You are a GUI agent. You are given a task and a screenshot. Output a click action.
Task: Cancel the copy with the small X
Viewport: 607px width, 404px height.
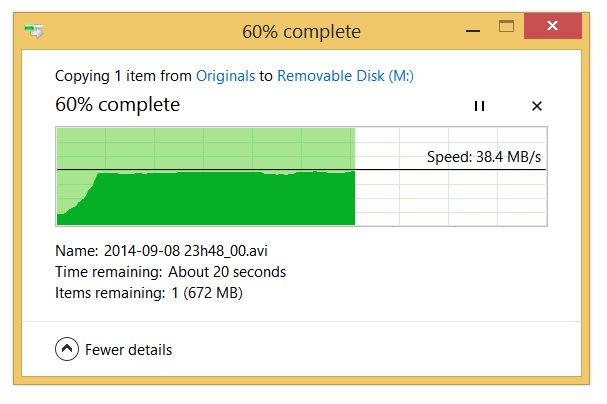(537, 106)
